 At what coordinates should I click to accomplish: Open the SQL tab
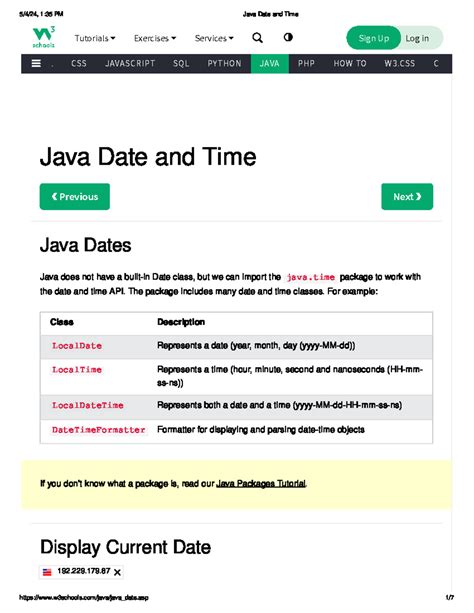181,64
